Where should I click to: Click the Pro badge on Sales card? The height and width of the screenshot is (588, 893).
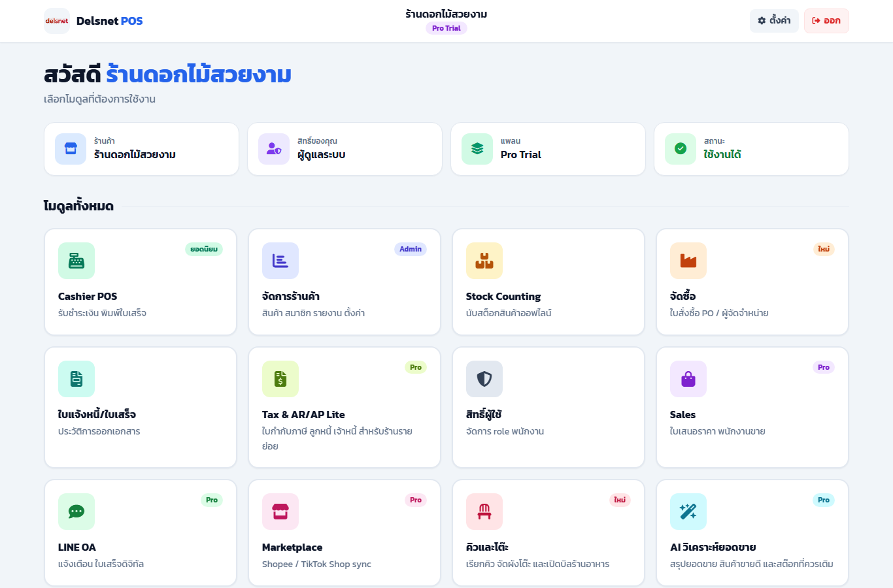824,367
